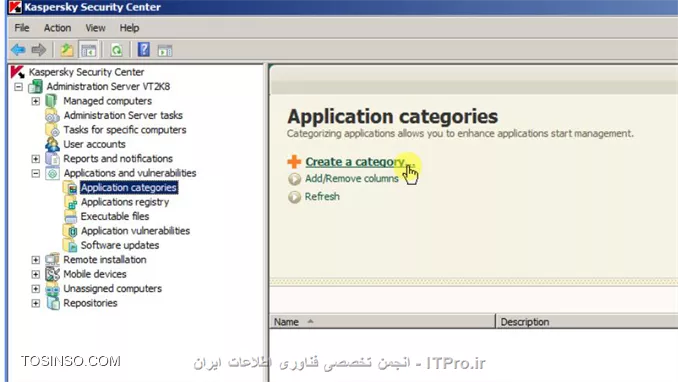Click the Administration Server tasks icon
This screenshot has width=678, height=382.
(x=52, y=116)
